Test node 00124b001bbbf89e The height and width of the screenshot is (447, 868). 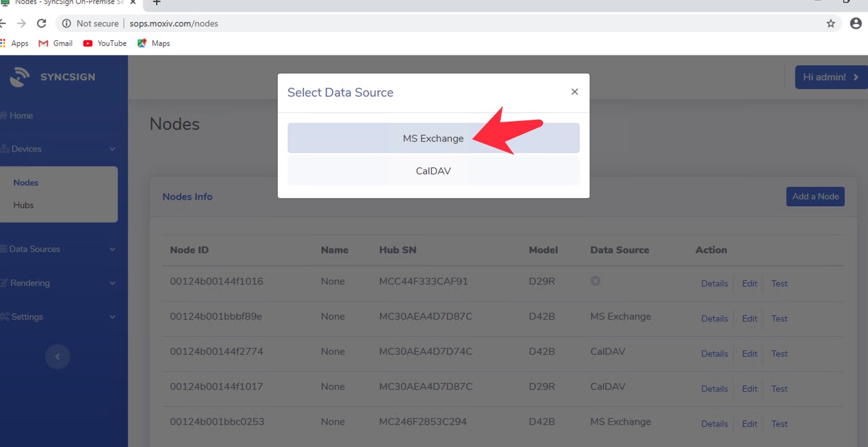(780, 318)
